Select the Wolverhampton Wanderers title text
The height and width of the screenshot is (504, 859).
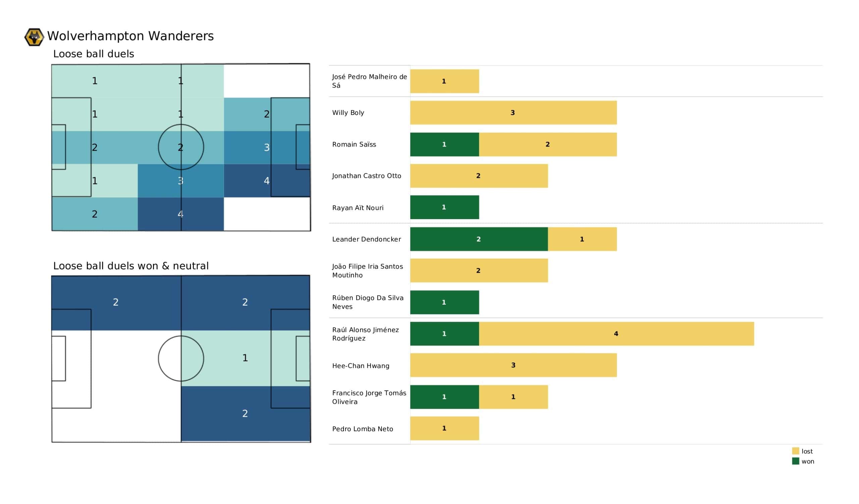(130, 36)
